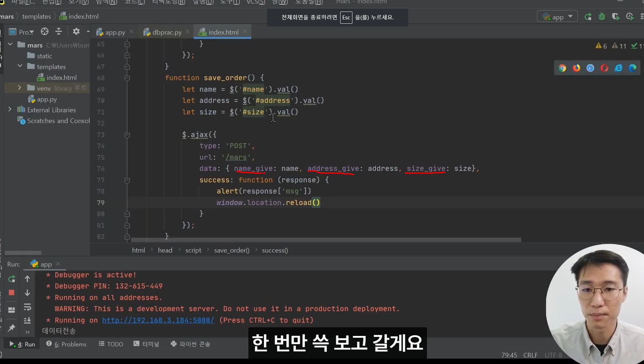Show weak warnings count 11 indicator
Image resolution: width=644 pixels, height=364 pixels.
coord(619,46)
